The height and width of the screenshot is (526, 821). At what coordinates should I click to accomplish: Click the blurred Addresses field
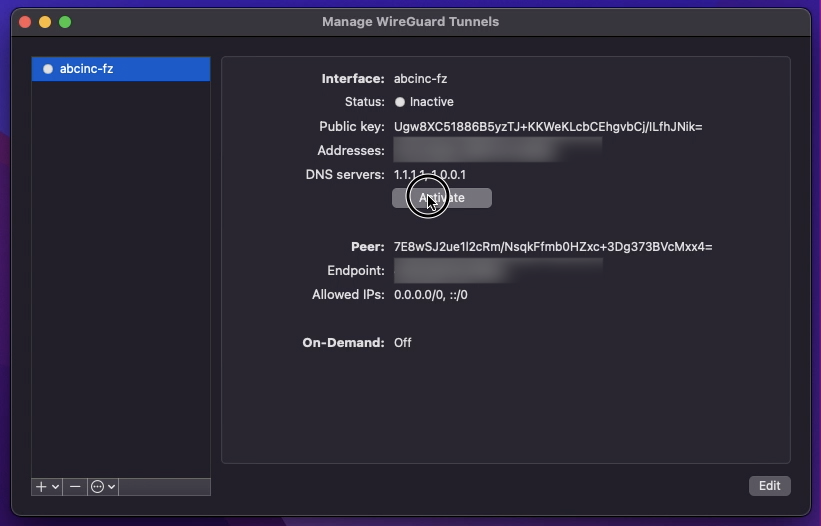[498, 150]
